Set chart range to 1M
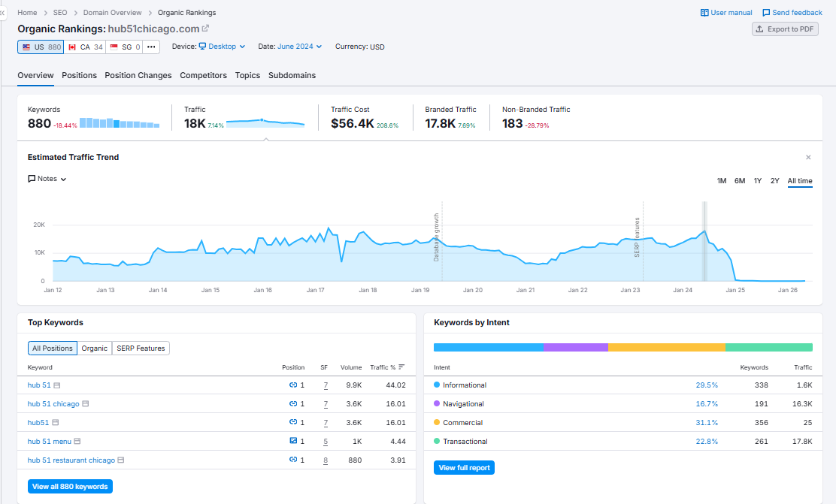 pyautogui.click(x=722, y=181)
